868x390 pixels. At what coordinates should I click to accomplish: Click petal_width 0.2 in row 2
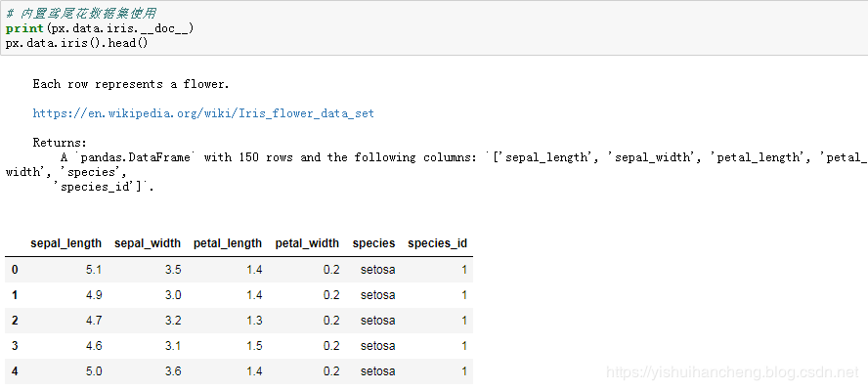point(331,321)
